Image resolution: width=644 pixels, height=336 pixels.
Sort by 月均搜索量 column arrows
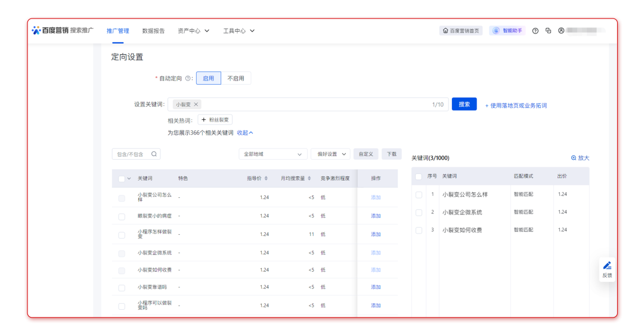(x=309, y=178)
